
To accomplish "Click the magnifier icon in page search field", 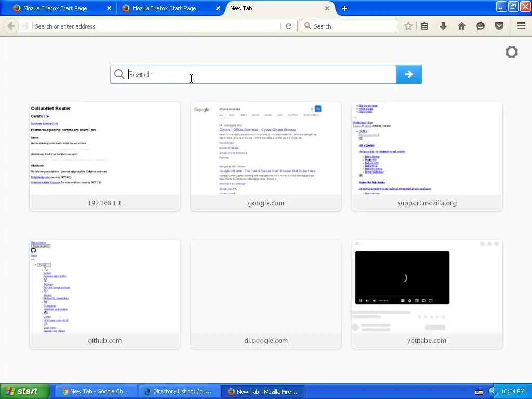I will 119,74.
